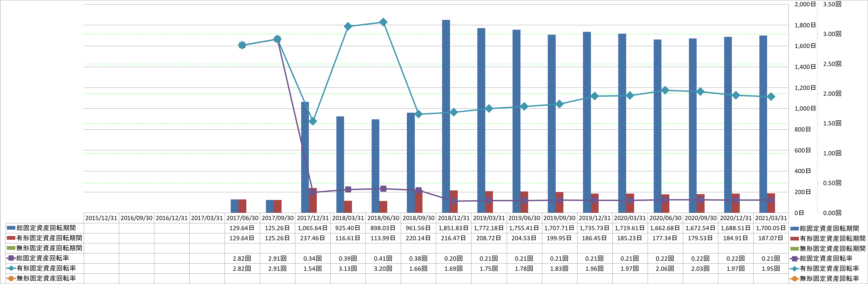Click table cell 1,065.64日
This screenshot has width=868, height=284.
313,228
